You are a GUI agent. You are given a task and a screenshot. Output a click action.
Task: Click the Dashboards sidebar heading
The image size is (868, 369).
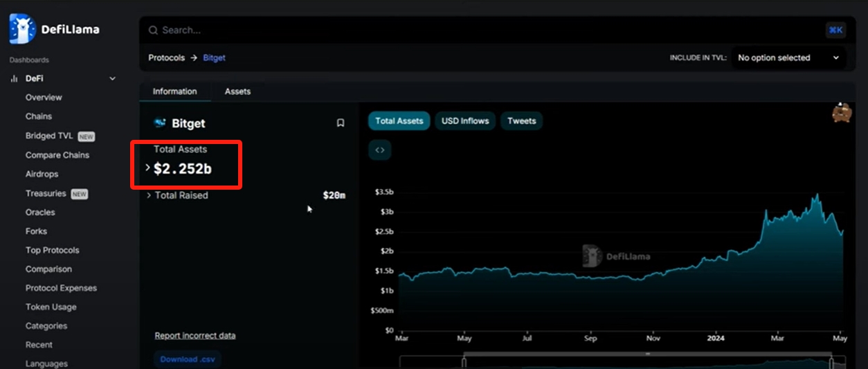(x=29, y=60)
